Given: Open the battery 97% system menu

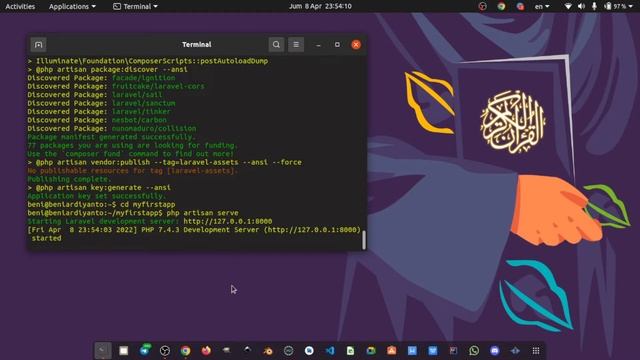Looking at the screenshot, I should [x=618, y=6].
